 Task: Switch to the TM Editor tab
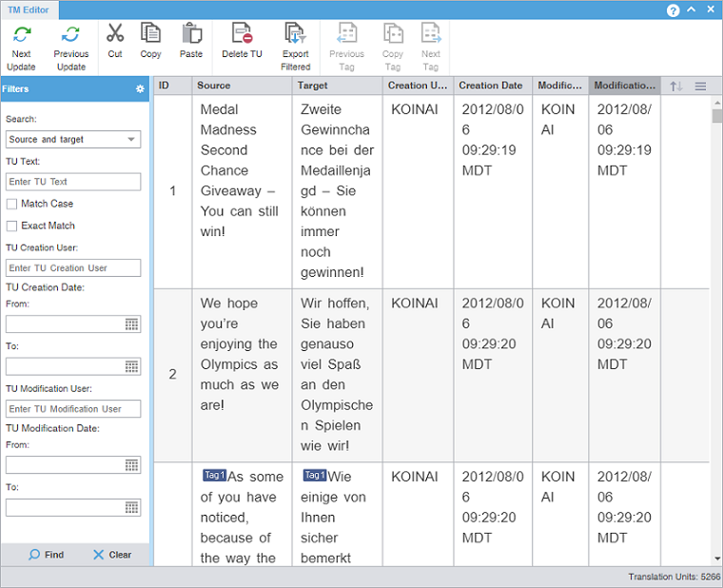click(x=29, y=10)
